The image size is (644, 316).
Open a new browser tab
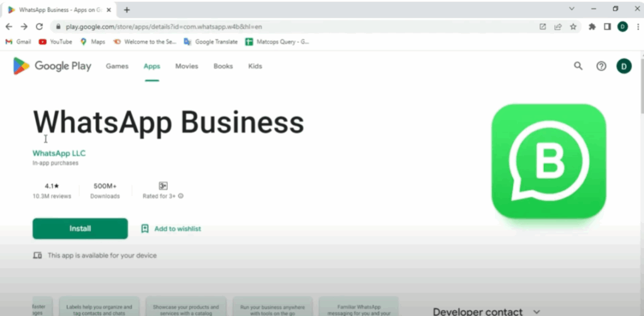pyautogui.click(x=127, y=9)
